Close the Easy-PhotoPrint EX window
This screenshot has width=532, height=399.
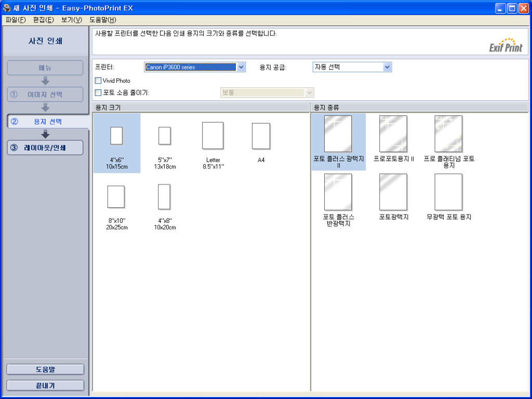pos(524,8)
